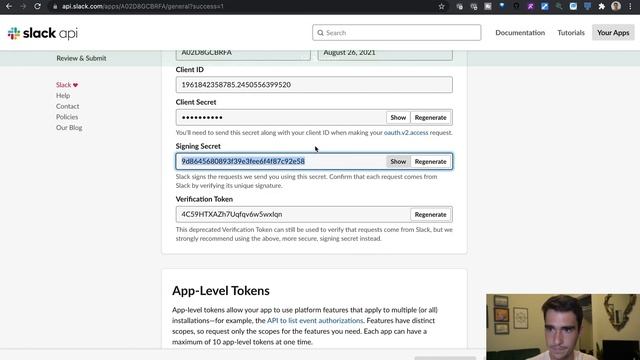The width and height of the screenshot is (640, 360).
Task: Click the Signing Secret label
Action: point(198,146)
